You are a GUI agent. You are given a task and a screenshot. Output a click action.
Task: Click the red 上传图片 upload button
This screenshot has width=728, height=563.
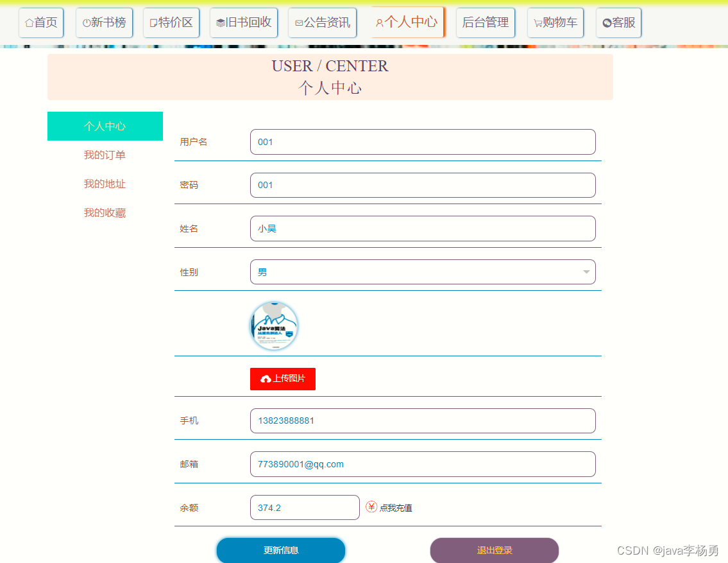click(x=282, y=379)
